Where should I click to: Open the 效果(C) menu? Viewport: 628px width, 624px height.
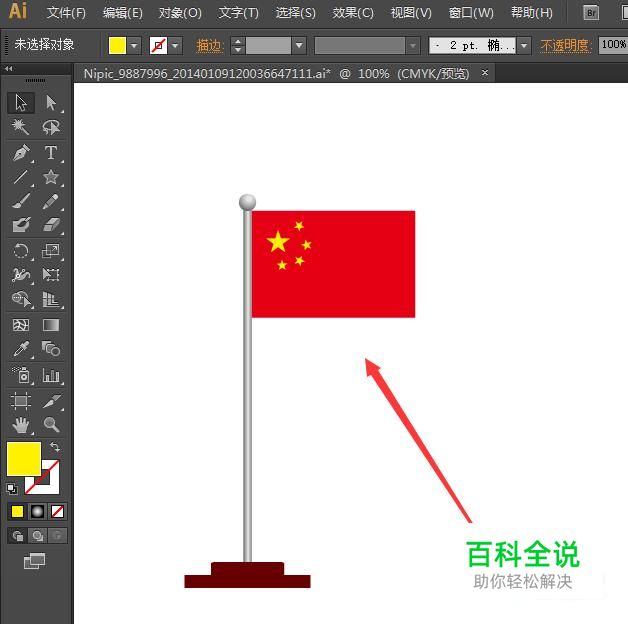coord(353,13)
